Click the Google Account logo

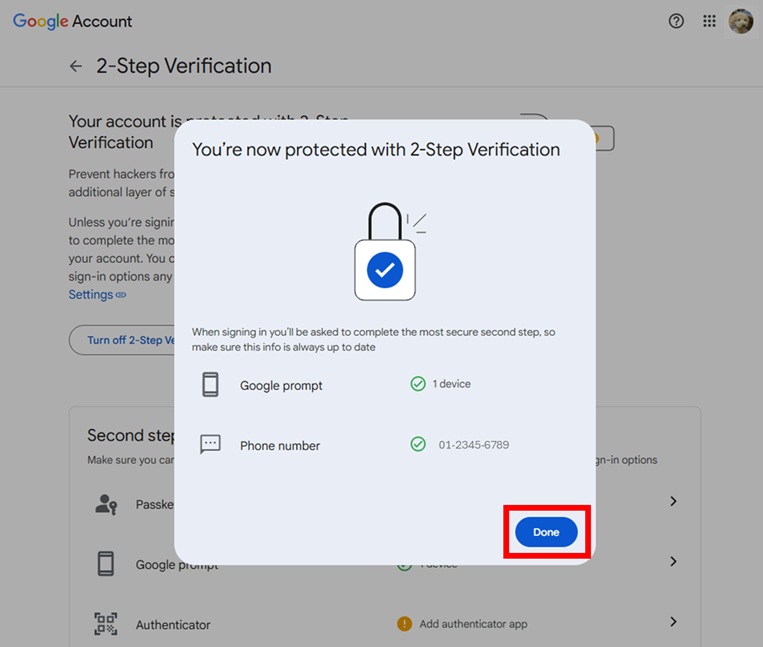point(72,21)
